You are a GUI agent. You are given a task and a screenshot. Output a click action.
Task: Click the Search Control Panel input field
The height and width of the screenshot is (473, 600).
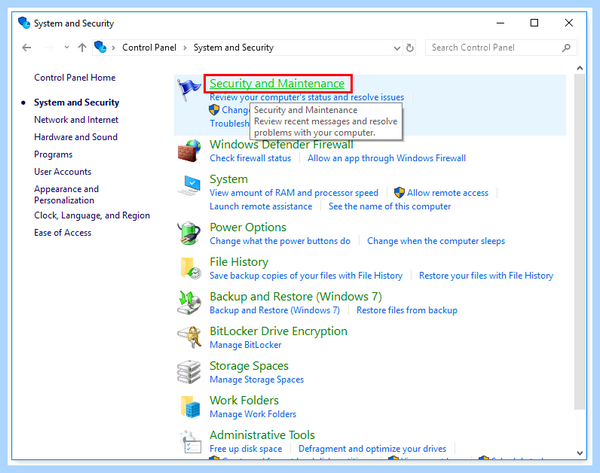[x=501, y=48]
